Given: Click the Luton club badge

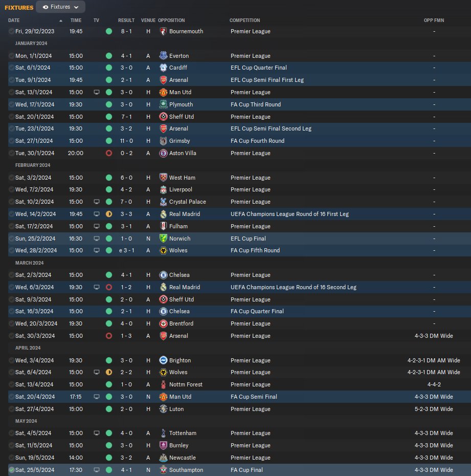Looking at the screenshot, I should [x=163, y=409].
